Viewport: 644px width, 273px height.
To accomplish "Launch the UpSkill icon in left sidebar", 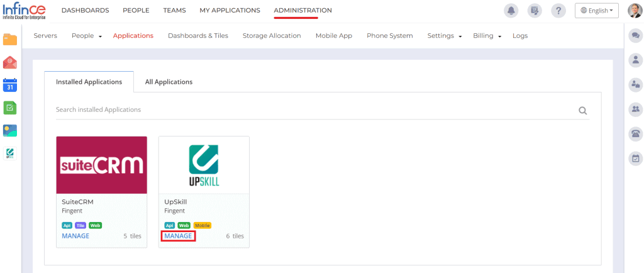I will coord(10,153).
